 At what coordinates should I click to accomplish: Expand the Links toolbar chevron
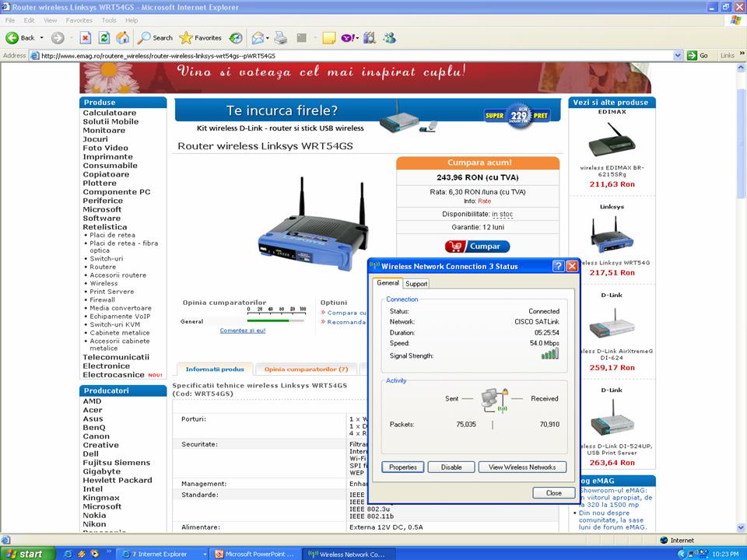point(742,54)
